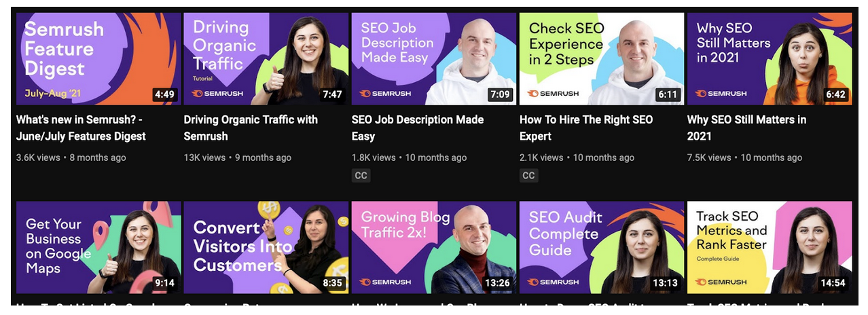Click the 7:47 duration badge

click(332, 94)
